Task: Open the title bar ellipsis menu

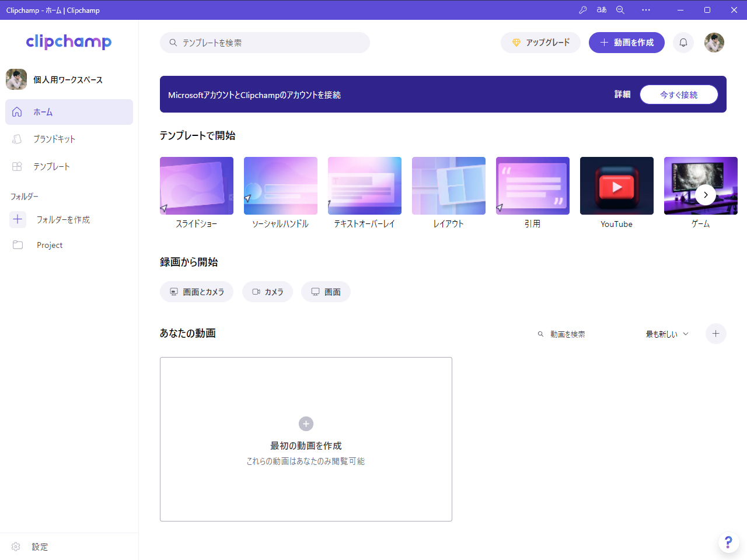Action: pyautogui.click(x=645, y=9)
